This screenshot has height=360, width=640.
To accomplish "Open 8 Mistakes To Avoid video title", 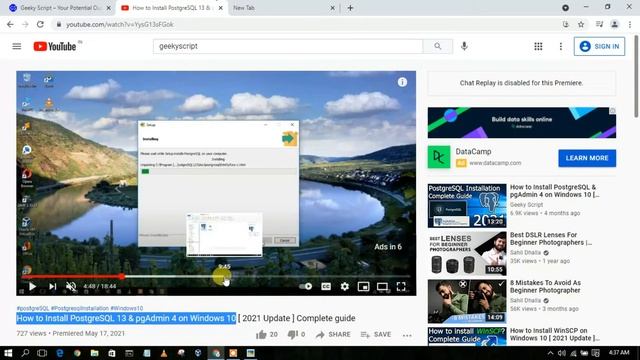I will click(x=545, y=287).
